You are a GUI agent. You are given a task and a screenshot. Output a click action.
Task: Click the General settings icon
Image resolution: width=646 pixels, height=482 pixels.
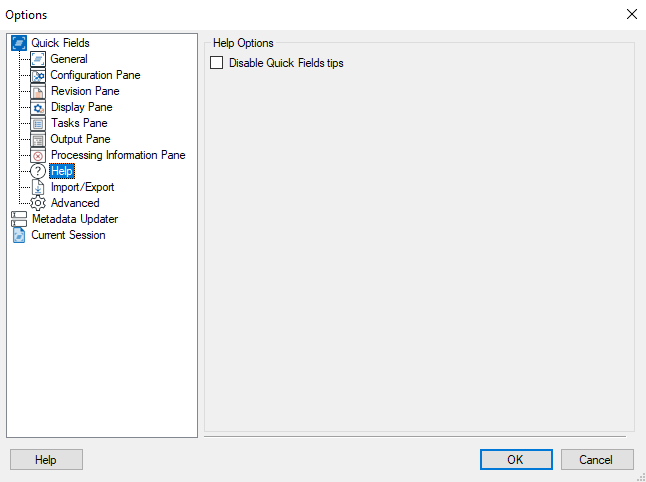click(38, 59)
